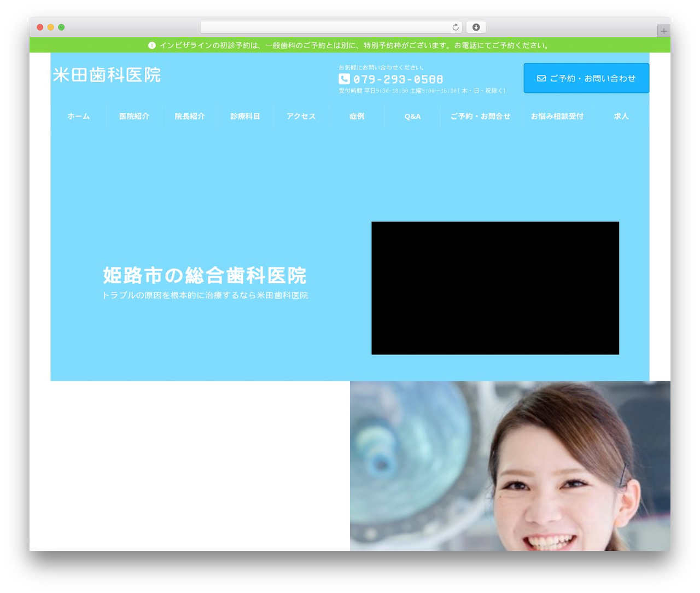This screenshot has width=700, height=593.
Task: Click the browser download icon
Action: pyautogui.click(x=476, y=27)
